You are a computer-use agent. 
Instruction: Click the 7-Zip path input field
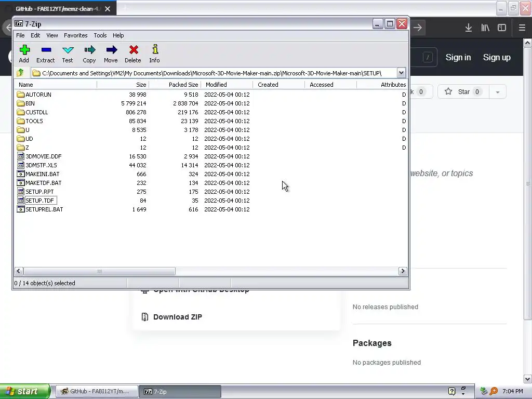(x=214, y=73)
